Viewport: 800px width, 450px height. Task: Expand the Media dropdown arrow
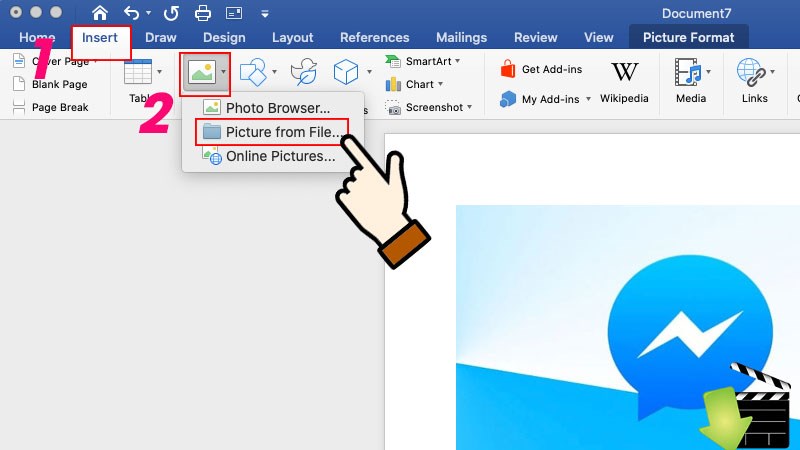pyautogui.click(x=708, y=72)
